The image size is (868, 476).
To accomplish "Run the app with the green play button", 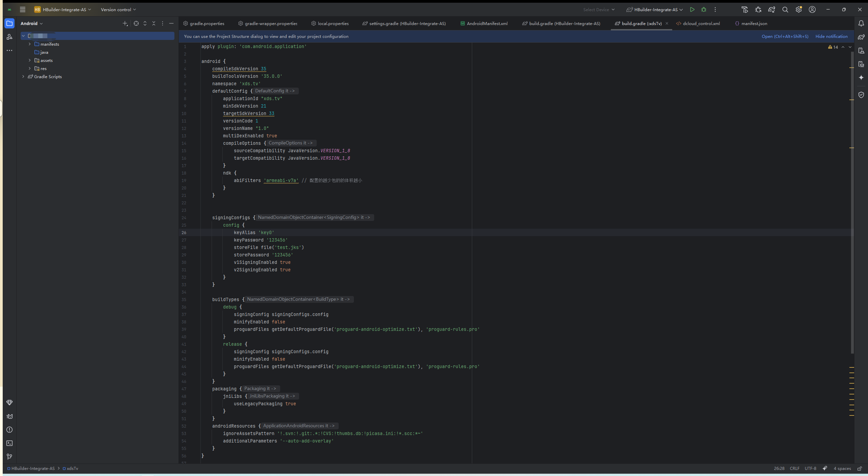I will (692, 9).
